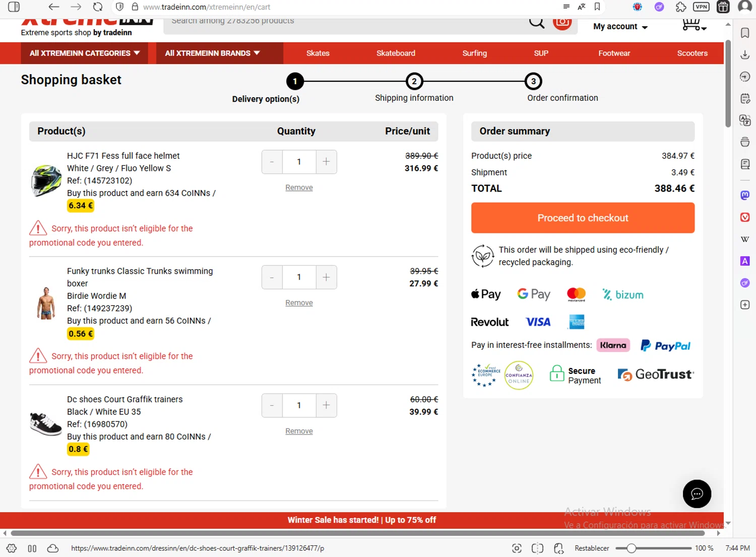Search site with the magnifier icon
Image resolution: width=756 pixels, height=557 pixels.
tap(537, 23)
